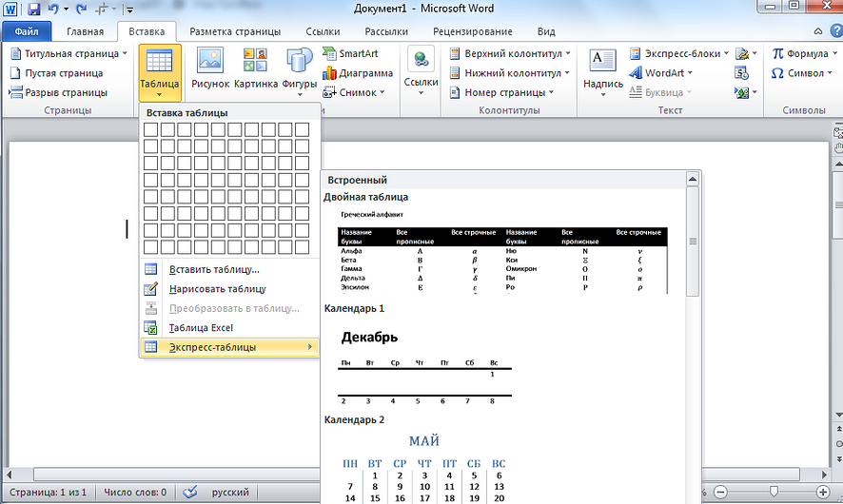Click the Save icon in quick access toolbar

(x=34, y=10)
